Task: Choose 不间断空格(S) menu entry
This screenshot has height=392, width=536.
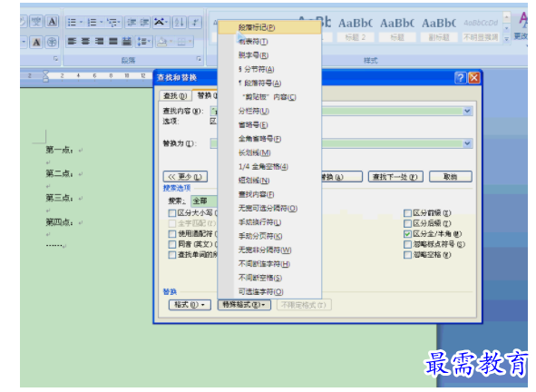Action: 269,278
